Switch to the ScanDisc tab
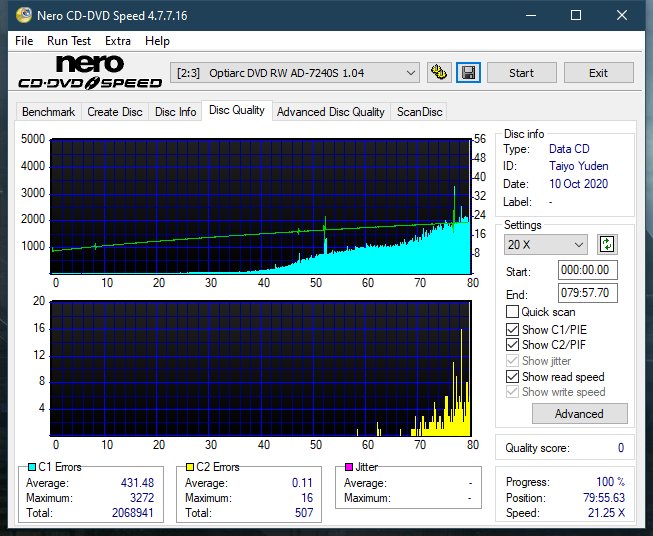The height and width of the screenshot is (536, 653). (419, 112)
